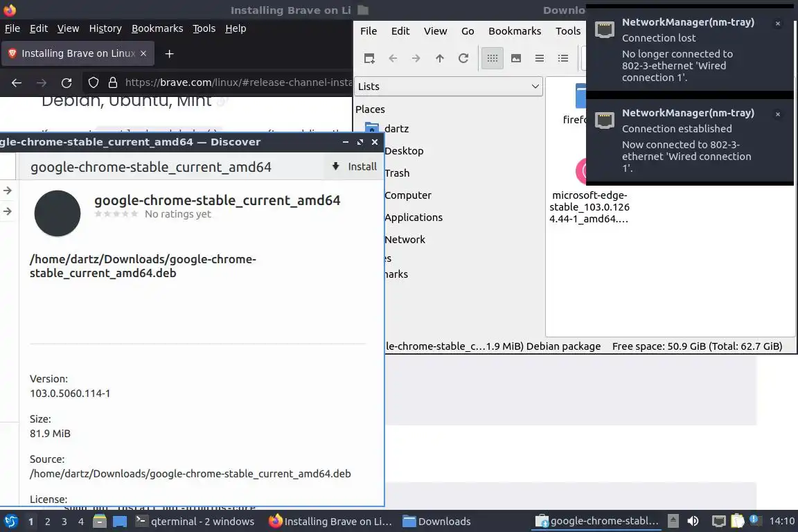This screenshot has width=798, height=532.
Task: Open Go menu in file manager
Action: (468, 31)
